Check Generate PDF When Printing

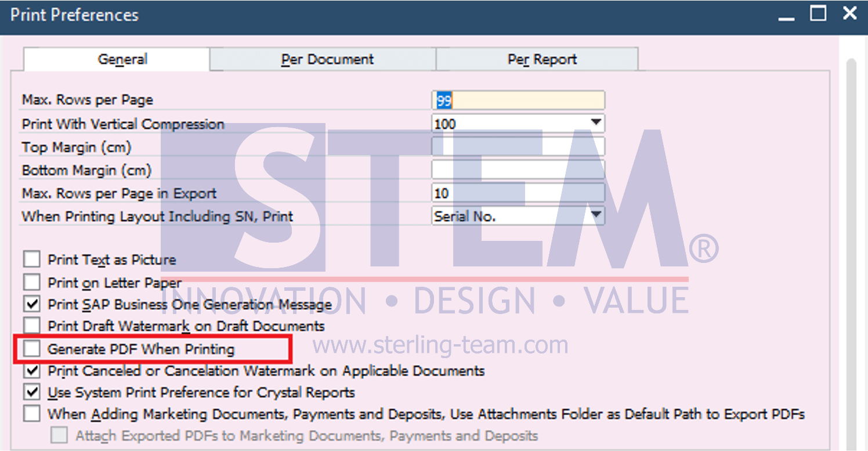pos(32,349)
